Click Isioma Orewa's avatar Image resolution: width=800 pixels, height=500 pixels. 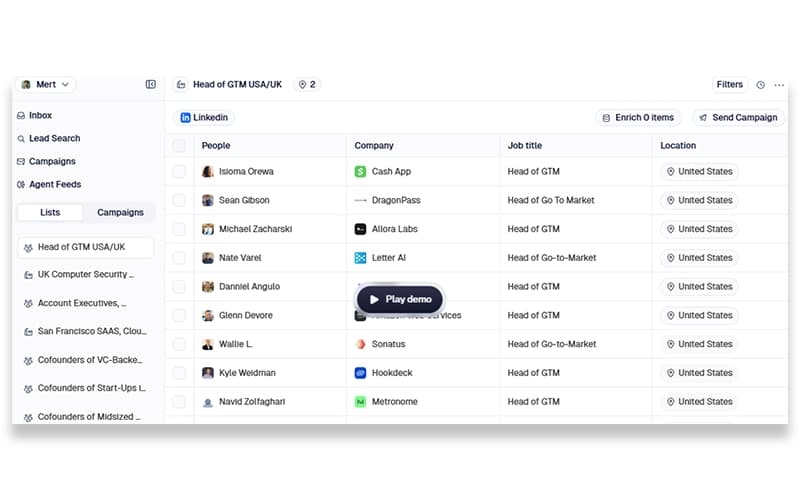pyautogui.click(x=208, y=171)
